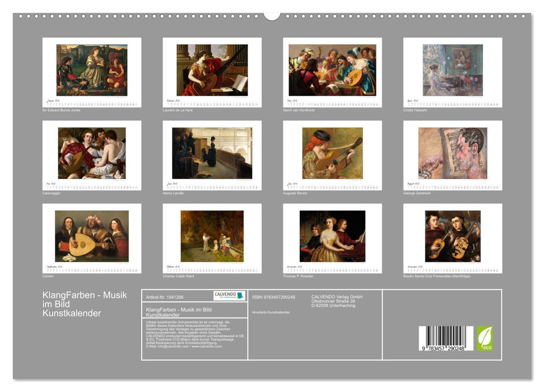Viewport: 544px width, 392px height.
Task: Select the ISBN 9783457290248 text
Action: coord(273,297)
